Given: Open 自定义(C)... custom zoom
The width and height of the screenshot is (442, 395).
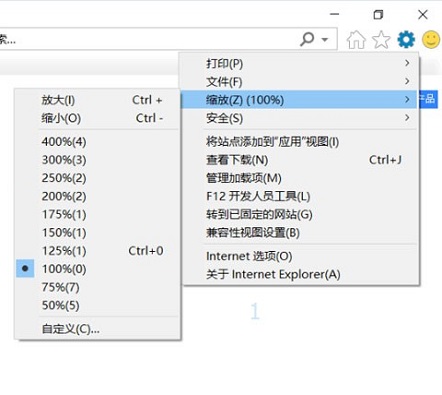Looking at the screenshot, I should point(97,329).
